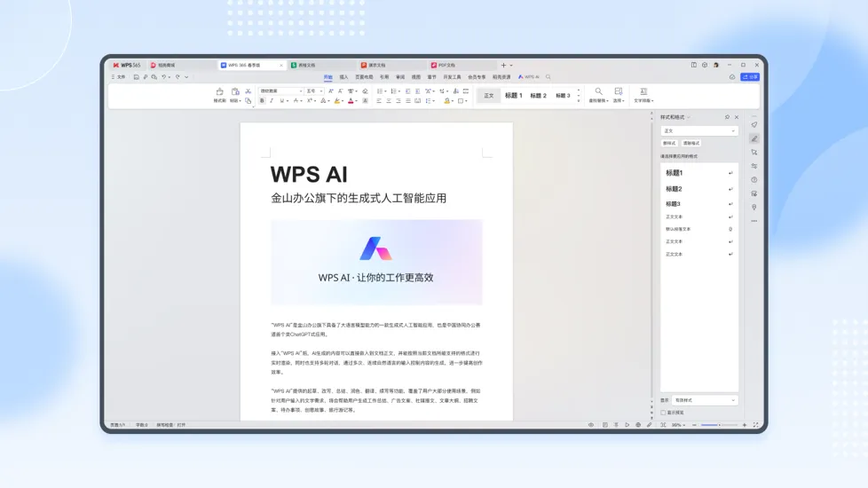Click the blue Share button

[x=750, y=77]
